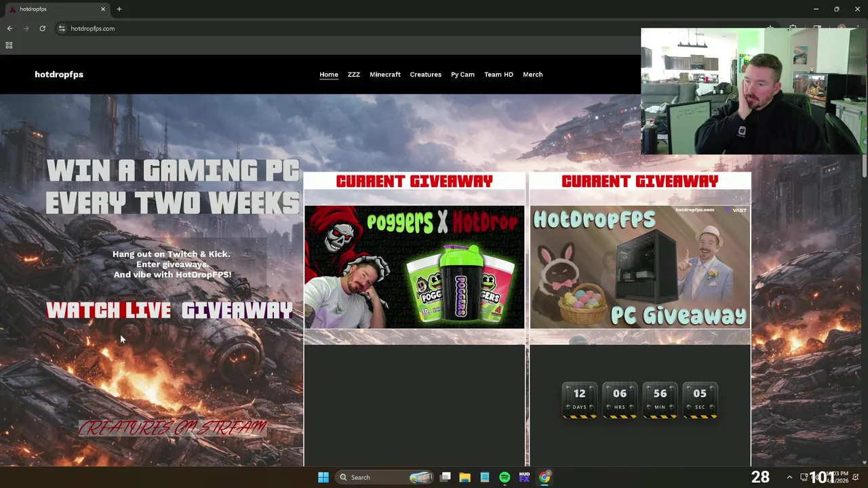Open the Team HD page
Screen dimensions: 868x488
[x=498, y=75]
